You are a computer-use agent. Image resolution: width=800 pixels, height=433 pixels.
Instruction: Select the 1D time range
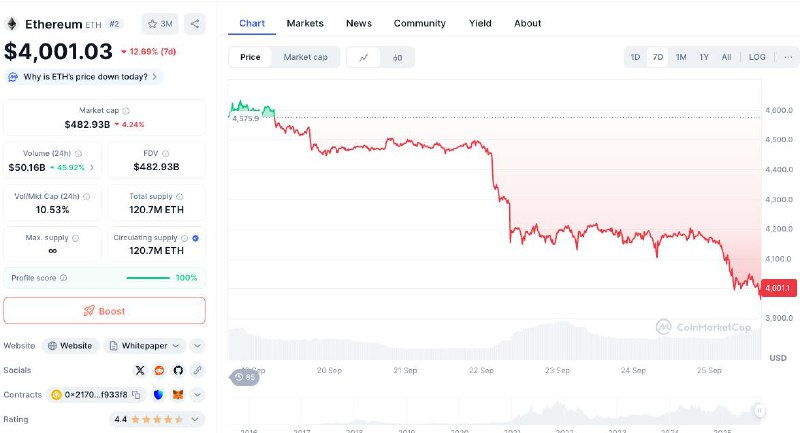point(635,57)
